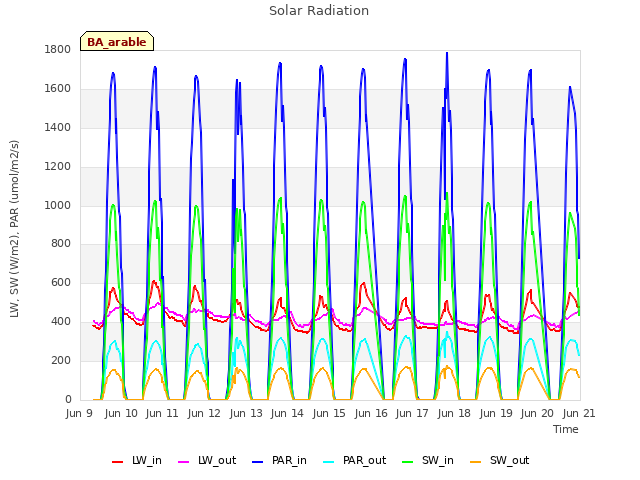Click the Time x-axis label
640x480 pixels.
click(x=566, y=429)
